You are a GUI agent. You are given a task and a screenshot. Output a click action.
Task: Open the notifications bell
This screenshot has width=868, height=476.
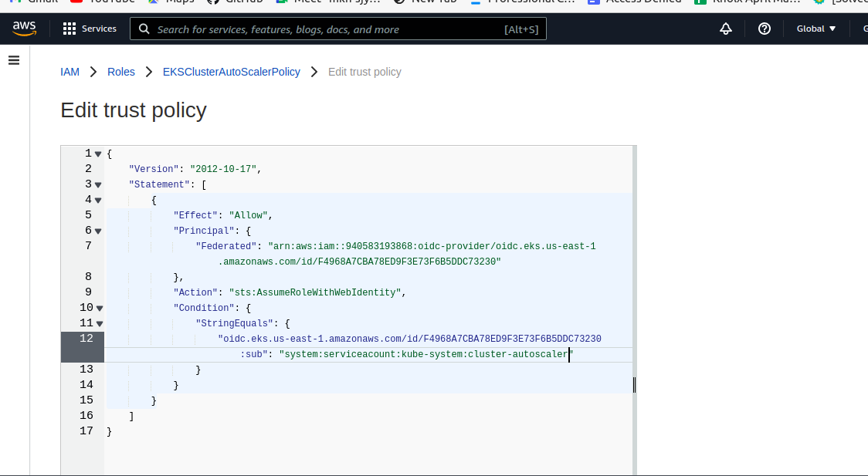coord(726,29)
